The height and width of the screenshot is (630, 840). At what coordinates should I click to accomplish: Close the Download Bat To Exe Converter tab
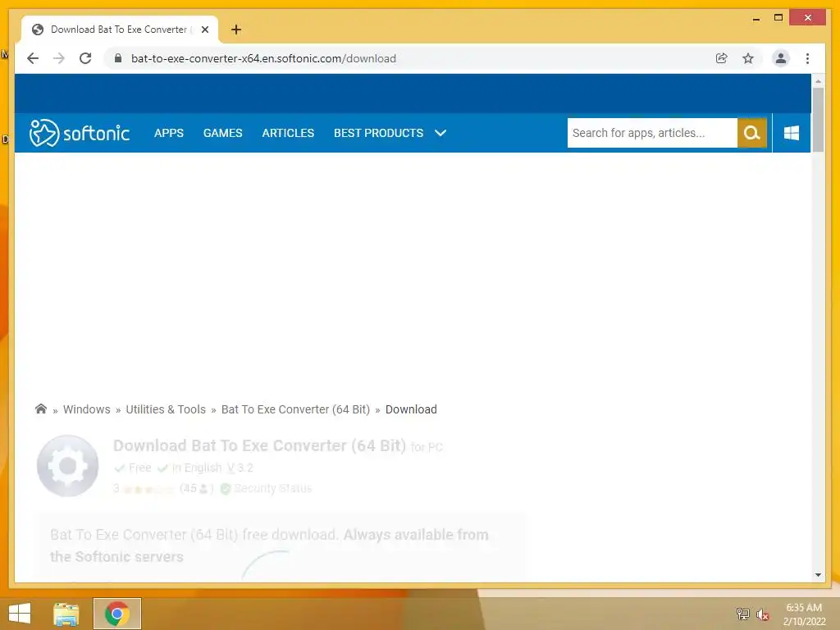[x=204, y=30]
